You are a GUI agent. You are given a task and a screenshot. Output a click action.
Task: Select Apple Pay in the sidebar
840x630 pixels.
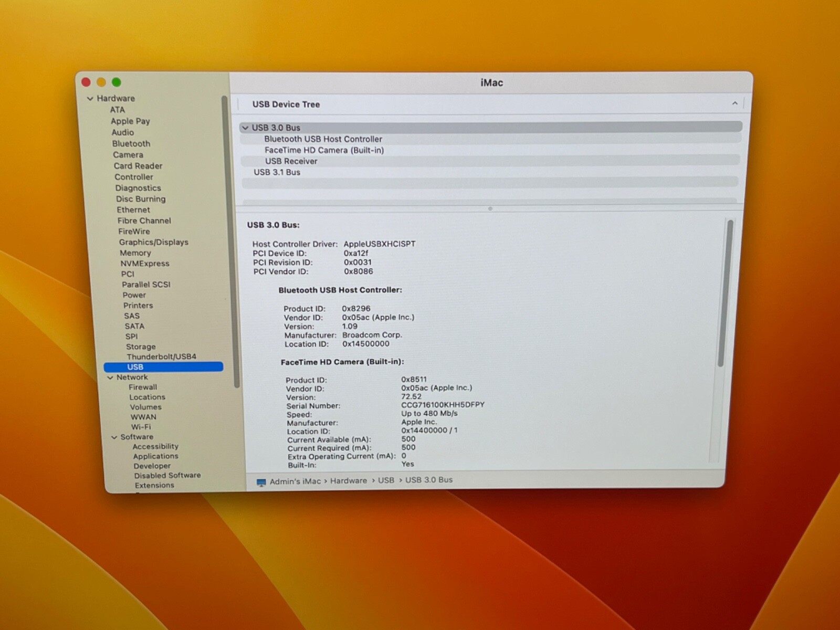130,121
